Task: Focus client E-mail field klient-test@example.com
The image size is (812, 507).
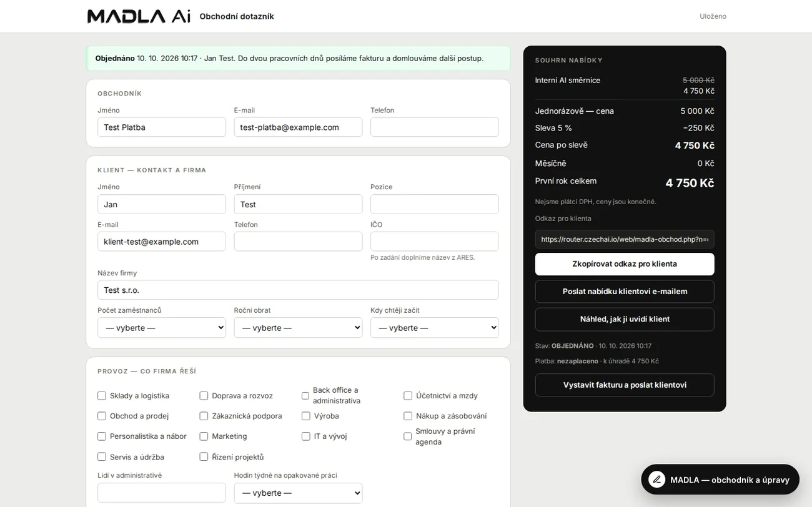Action: click(x=162, y=242)
